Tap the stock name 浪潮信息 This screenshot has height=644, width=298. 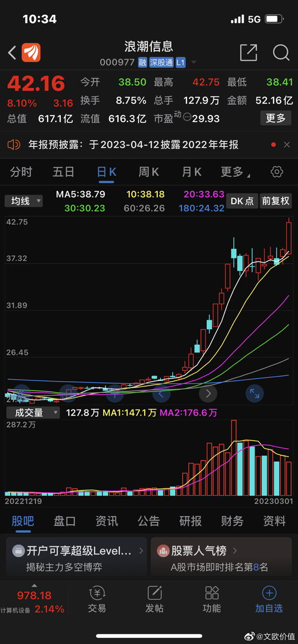149,46
